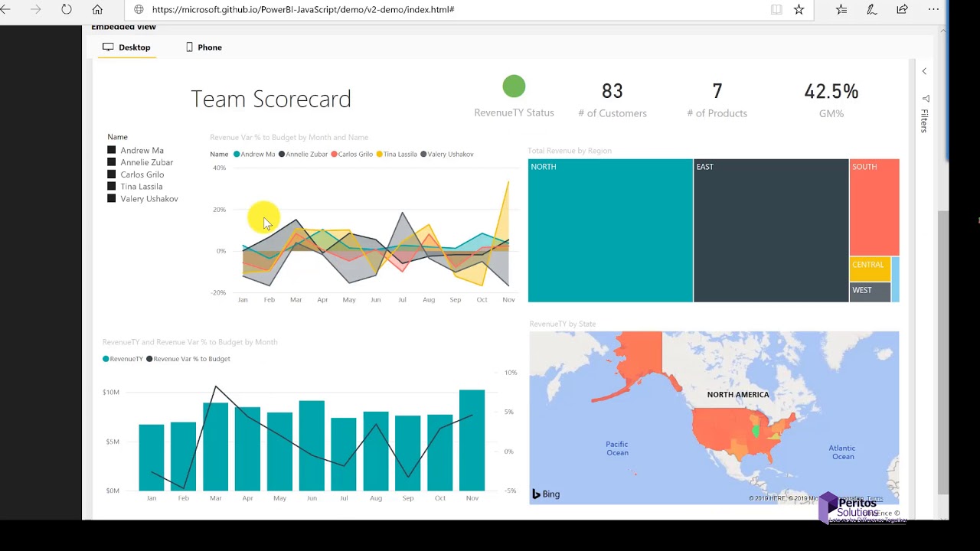The width and height of the screenshot is (980, 551).
Task: Select Valery Ushakov legend entry
Action: click(447, 155)
